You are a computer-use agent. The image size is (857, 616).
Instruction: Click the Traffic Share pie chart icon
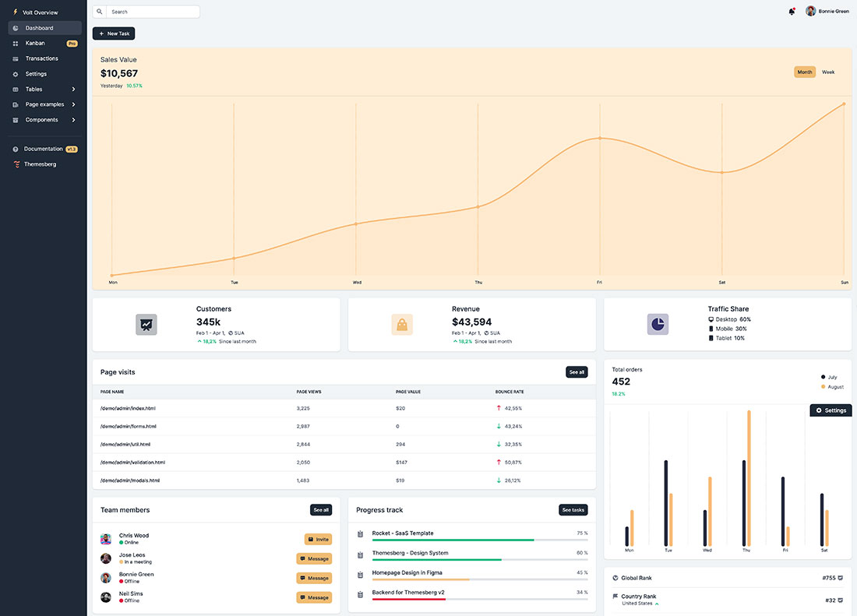[657, 322]
